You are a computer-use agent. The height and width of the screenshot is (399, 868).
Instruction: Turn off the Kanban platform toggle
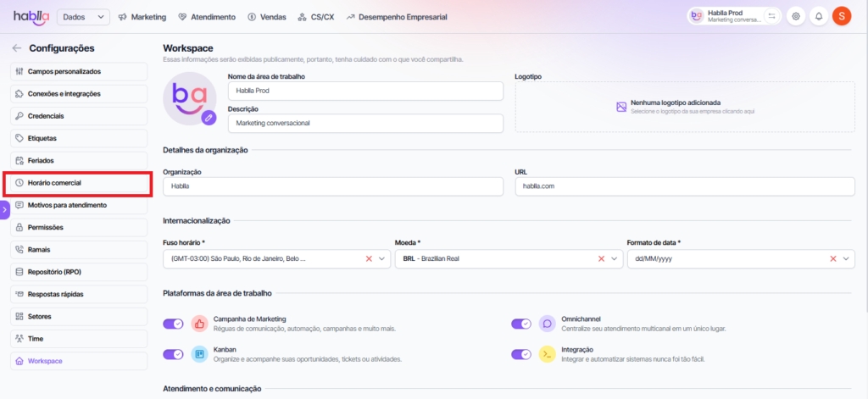tap(173, 354)
